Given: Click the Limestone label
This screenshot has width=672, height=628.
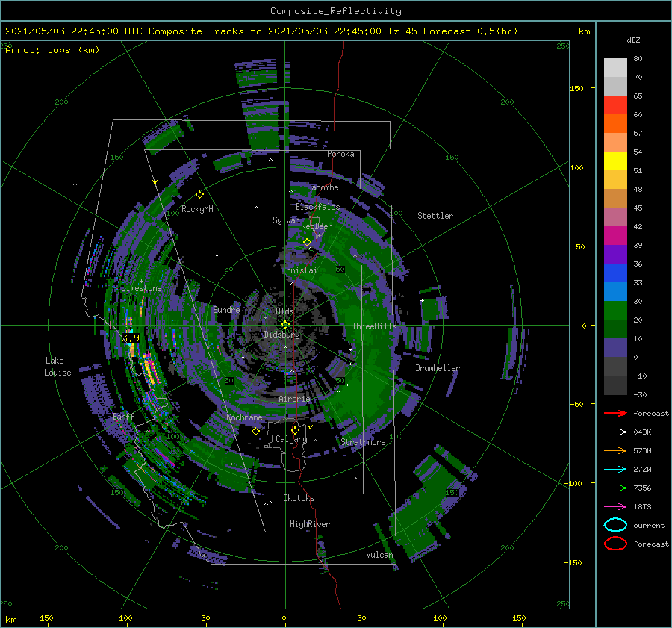Looking at the screenshot, I should coord(141,288).
